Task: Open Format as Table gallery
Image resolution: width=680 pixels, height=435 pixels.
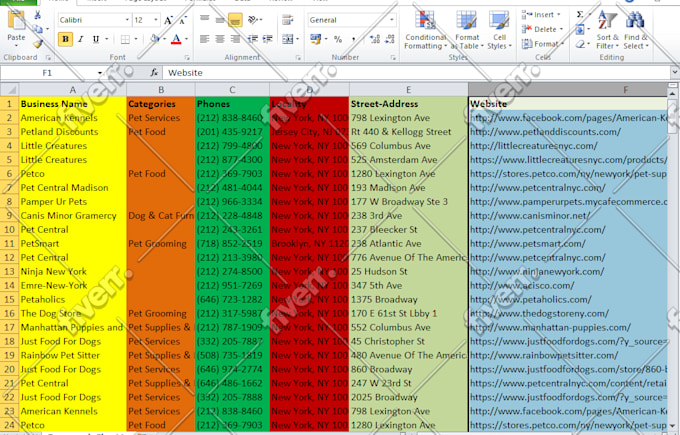Action: tap(467, 29)
